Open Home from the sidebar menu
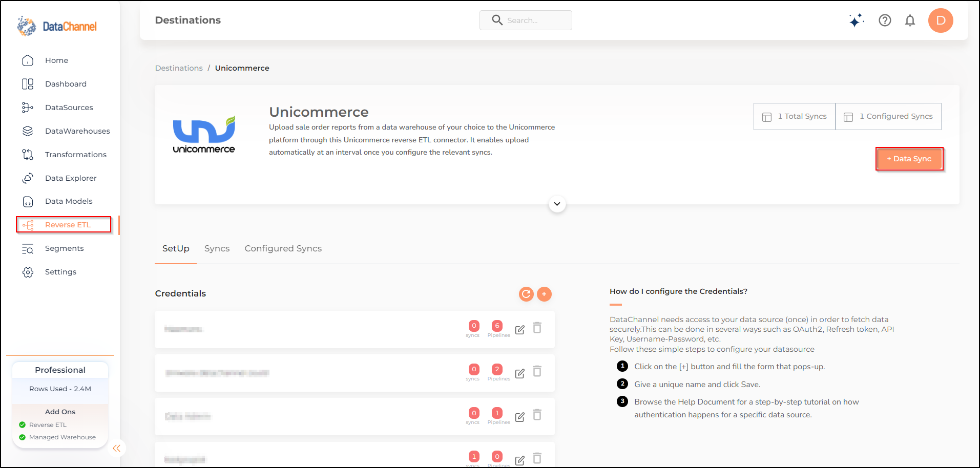980x468 pixels. click(x=56, y=60)
